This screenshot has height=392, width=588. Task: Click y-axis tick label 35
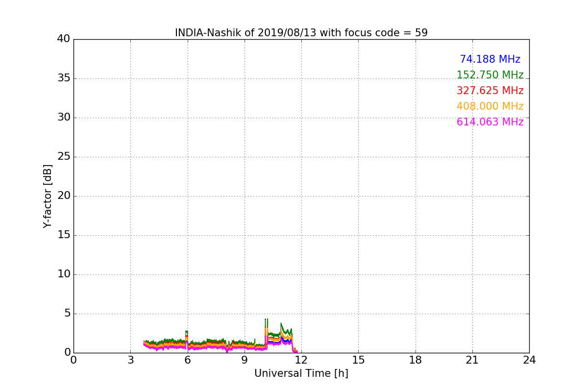pyautogui.click(x=64, y=78)
